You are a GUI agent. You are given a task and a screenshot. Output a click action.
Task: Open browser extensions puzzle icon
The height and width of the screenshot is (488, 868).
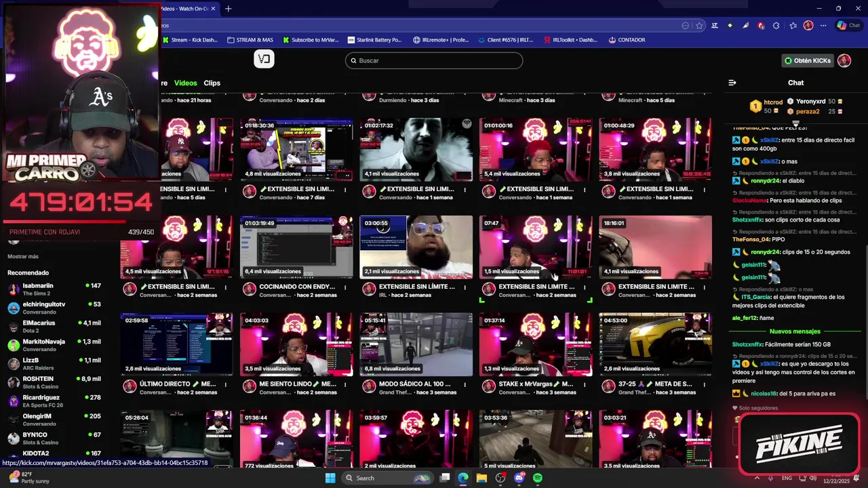coord(776,26)
